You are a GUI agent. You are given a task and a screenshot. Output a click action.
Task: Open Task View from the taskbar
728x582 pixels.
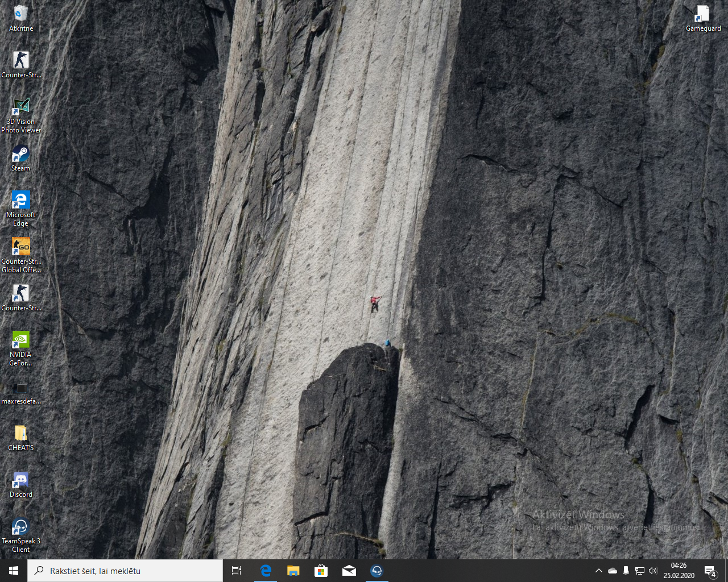tap(237, 571)
